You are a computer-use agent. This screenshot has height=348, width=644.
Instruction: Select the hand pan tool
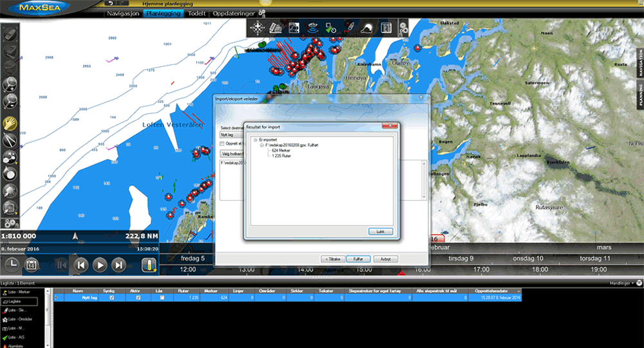pyautogui.click(x=10, y=123)
